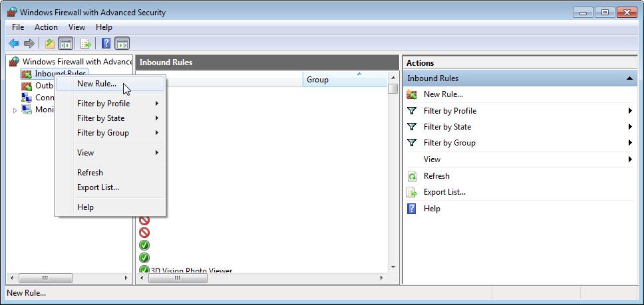The width and height of the screenshot is (644, 305).
Task: Click rules list vertical scrollbar up arrow
Action: click(393, 78)
